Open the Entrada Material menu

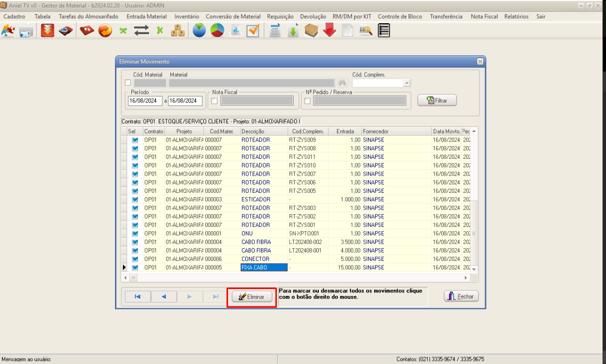click(x=147, y=16)
